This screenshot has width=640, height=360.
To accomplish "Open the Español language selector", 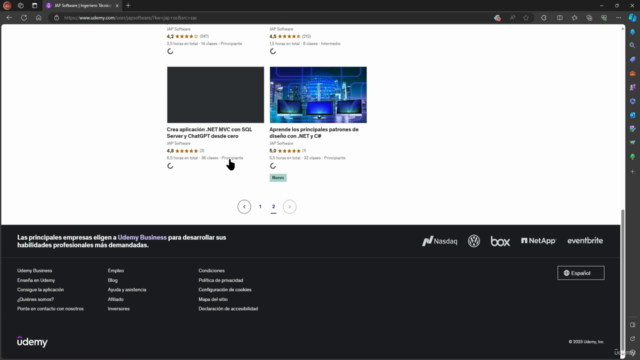I will coord(580,273).
